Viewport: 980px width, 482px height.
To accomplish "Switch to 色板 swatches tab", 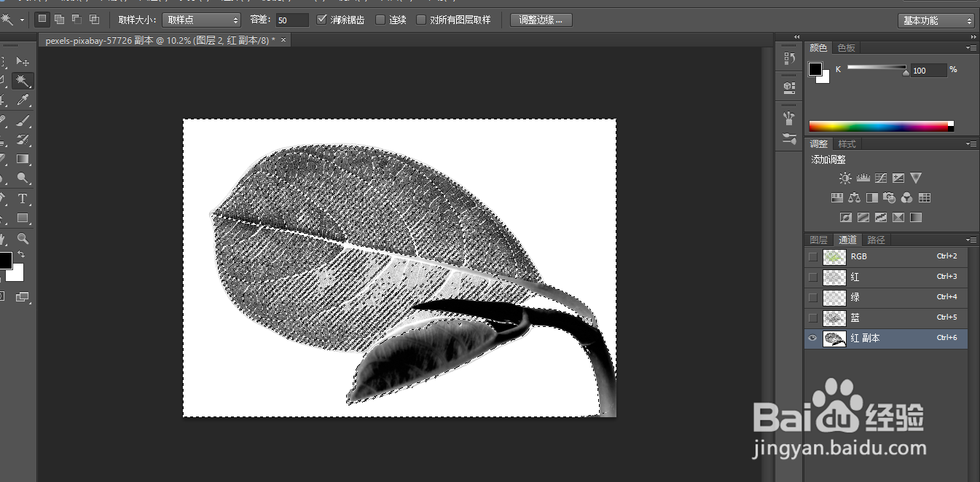I will [846, 47].
